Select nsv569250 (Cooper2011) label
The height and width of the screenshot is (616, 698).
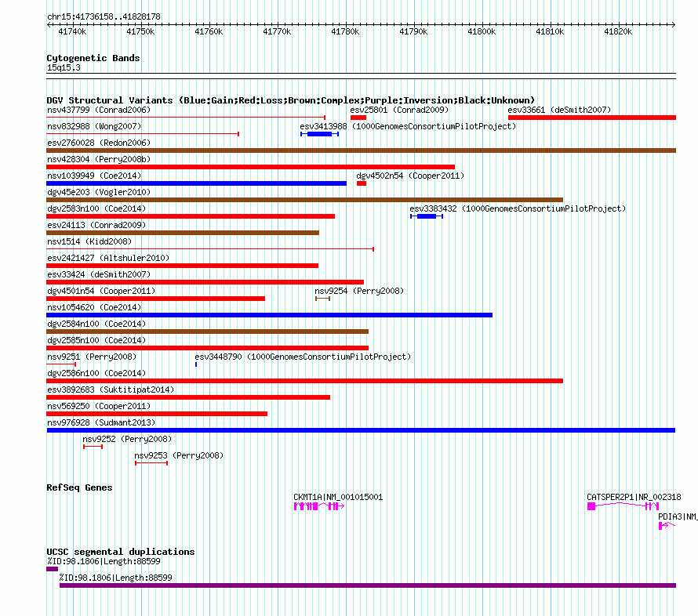pos(99,406)
